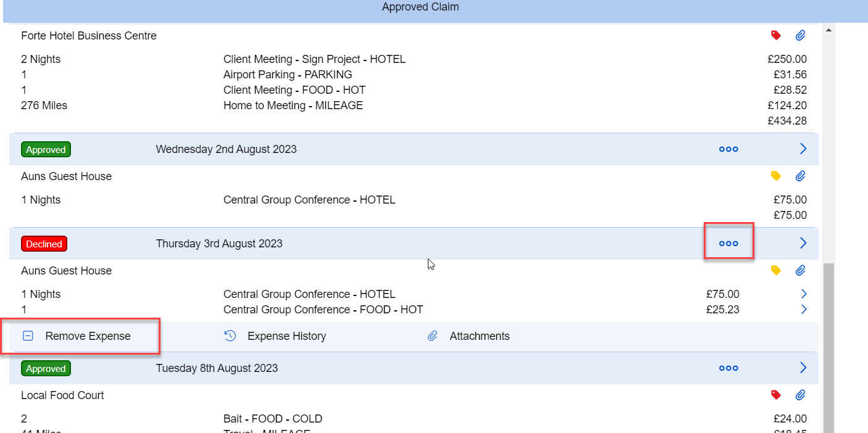Expand Tuesday 8th August expense chevron
Viewport: 868px width, 433px height.
803,368
